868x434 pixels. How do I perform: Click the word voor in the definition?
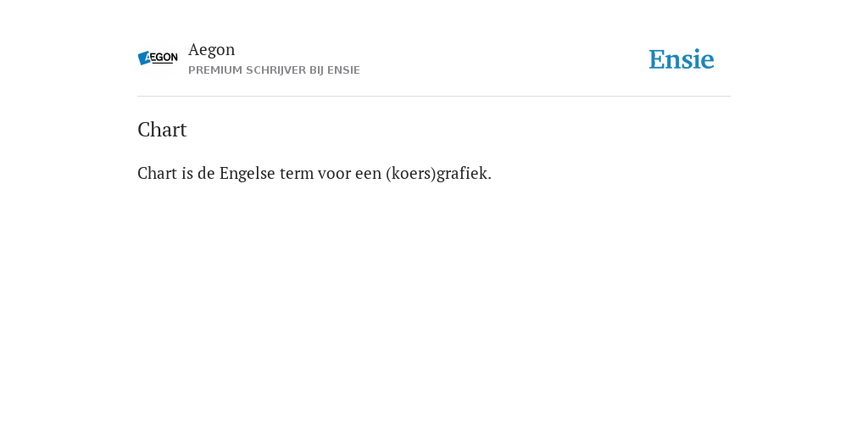coord(334,173)
